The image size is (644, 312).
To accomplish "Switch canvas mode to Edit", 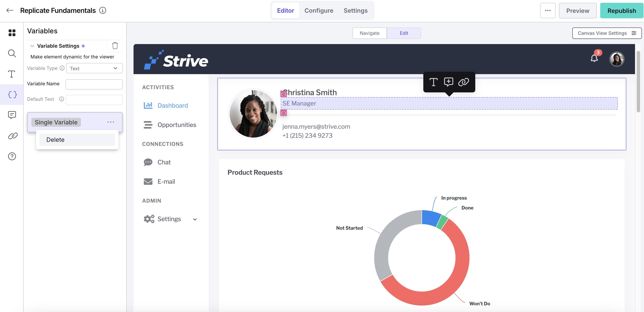I will [404, 33].
